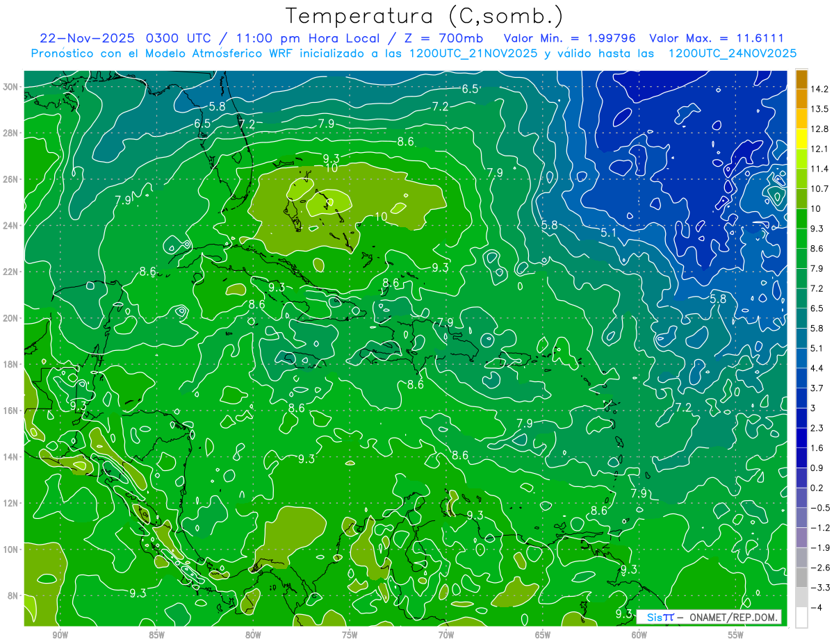This screenshot has height=644, width=834.
Task: Click the "90W" longitude axis label
Action: tap(60, 636)
